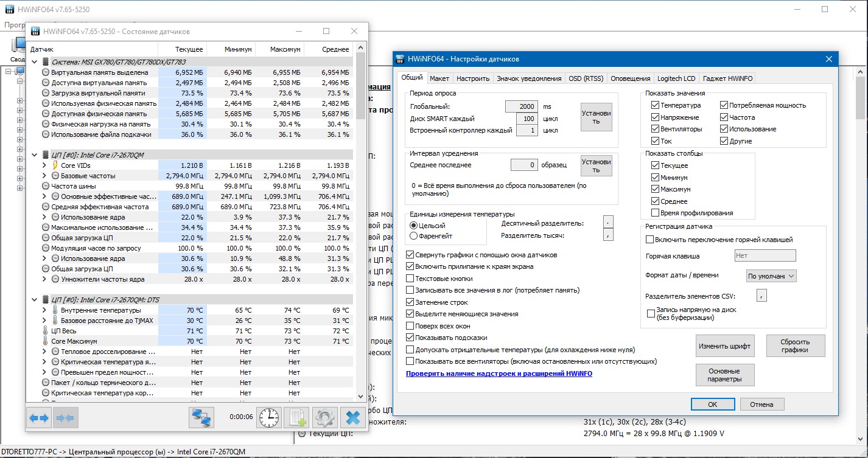
Task: Open the Формат даты dropdown
Action: coord(771,276)
